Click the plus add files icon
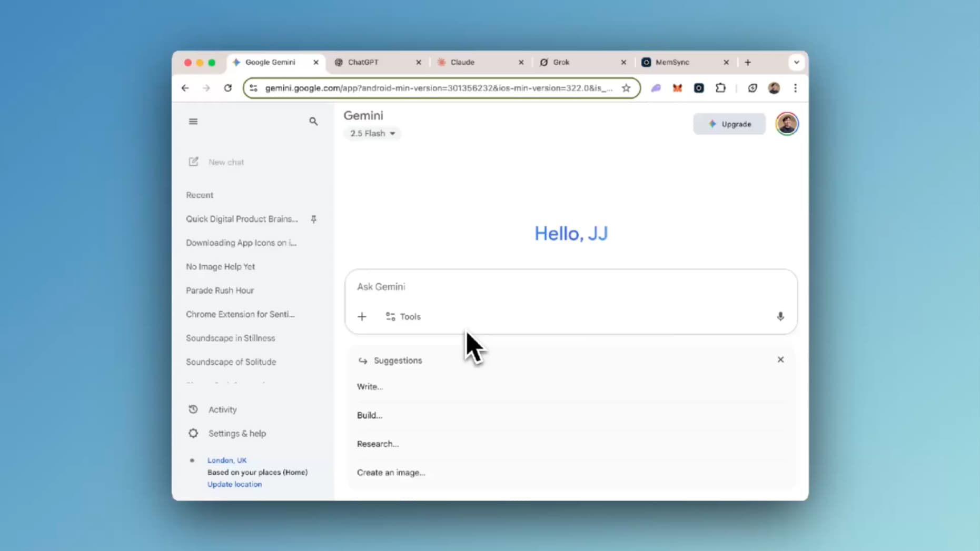 tap(362, 317)
